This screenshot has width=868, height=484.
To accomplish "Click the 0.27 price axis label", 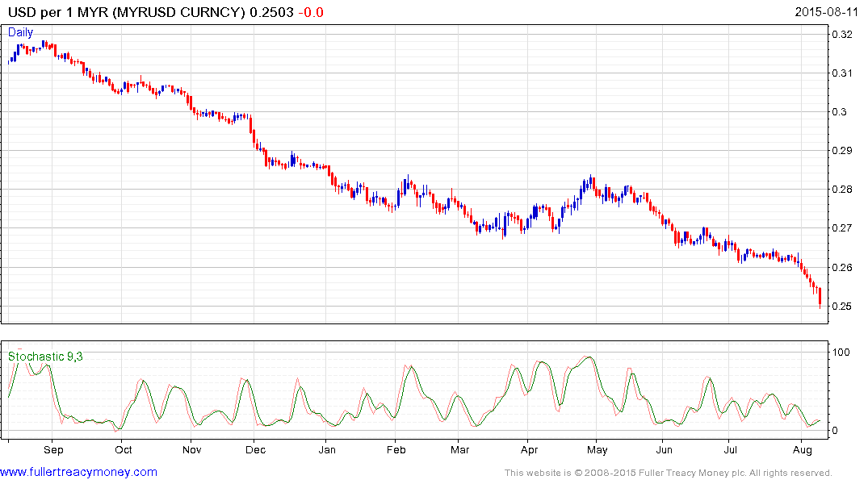I will 842,228.
